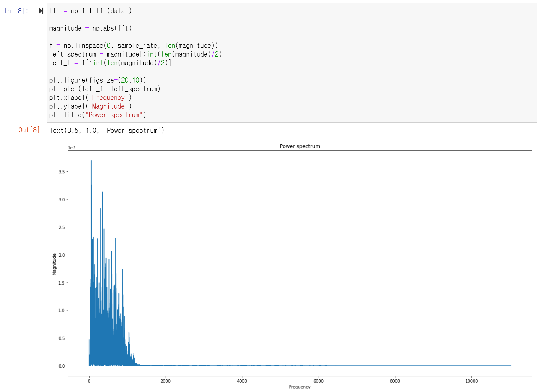The width and height of the screenshot is (537, 392).
Task: Click the plt.plot(left_f, left_spectrum) line
Action: coord(105,89)
